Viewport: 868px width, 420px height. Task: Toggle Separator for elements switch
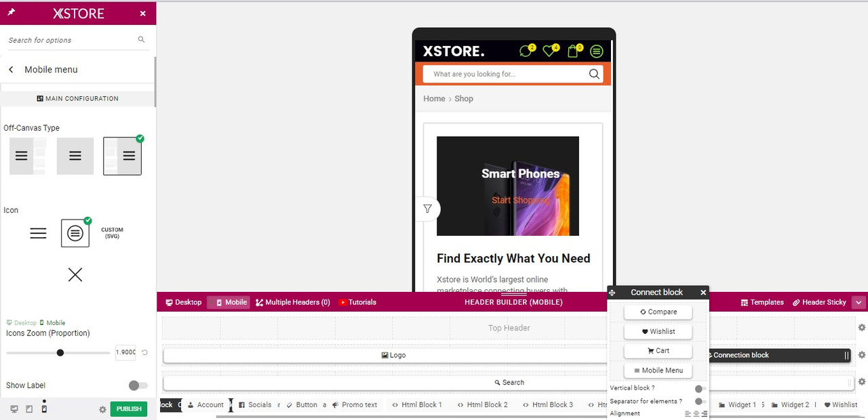point(701,402)
